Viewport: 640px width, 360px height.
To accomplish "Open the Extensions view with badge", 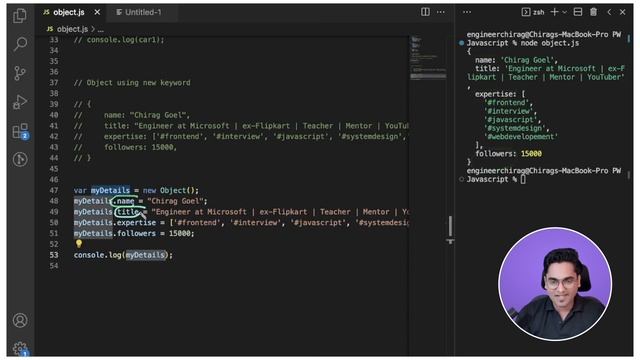I will tap(20, 131).
